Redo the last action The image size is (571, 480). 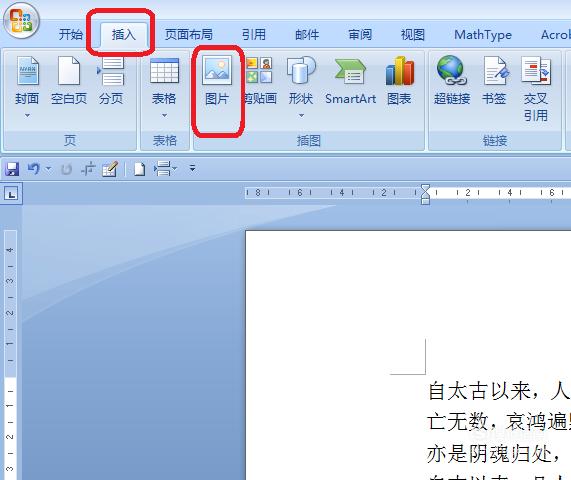point(66,169)
